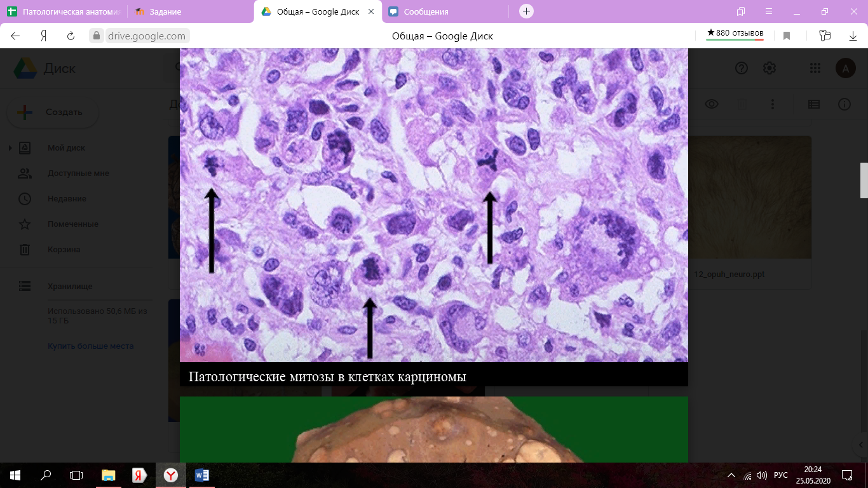
Task: Open Microsoft Word from the taskbar
Action: coord(201,475)
